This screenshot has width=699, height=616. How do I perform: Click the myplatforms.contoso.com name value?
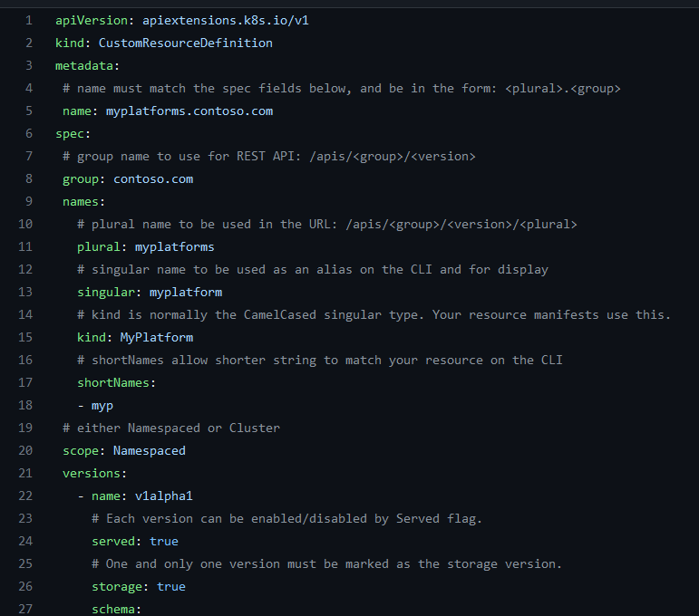pos(189,111)
